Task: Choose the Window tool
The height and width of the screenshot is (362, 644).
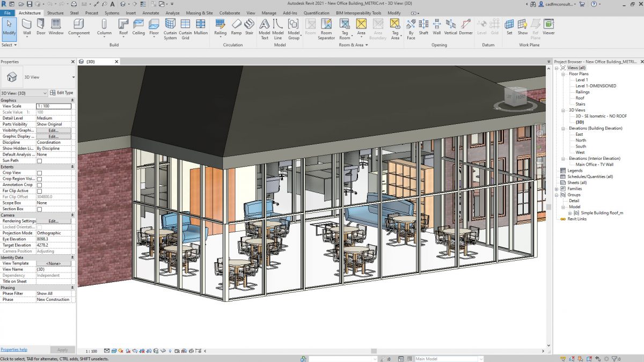Action: coord(56,27)
